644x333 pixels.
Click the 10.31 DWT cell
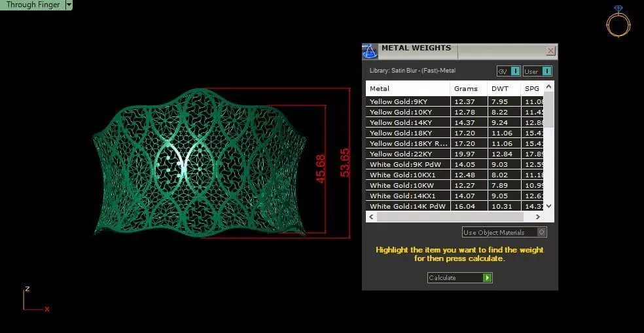tap(504, 206)
